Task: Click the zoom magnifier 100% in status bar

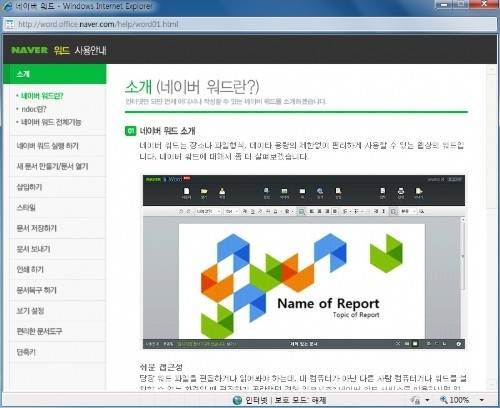Action: point(454,400)
